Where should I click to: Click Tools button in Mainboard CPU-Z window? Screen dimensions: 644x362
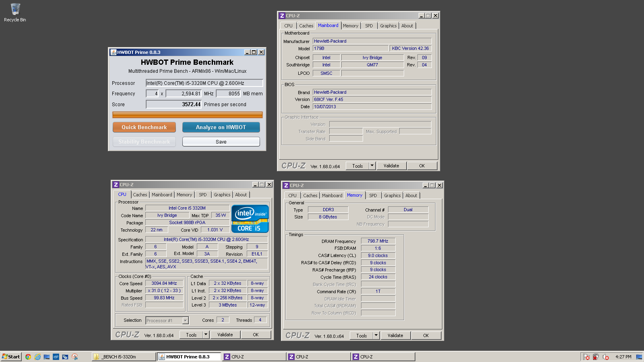(357, 166)
